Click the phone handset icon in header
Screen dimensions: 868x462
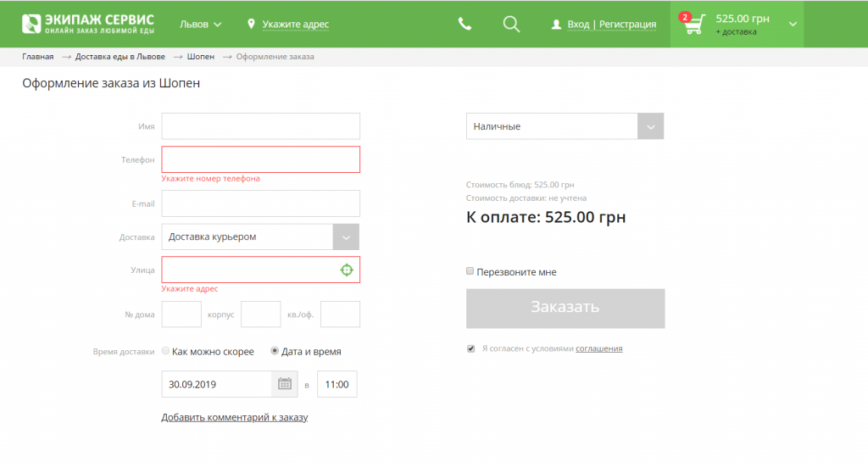pos(465,25)
